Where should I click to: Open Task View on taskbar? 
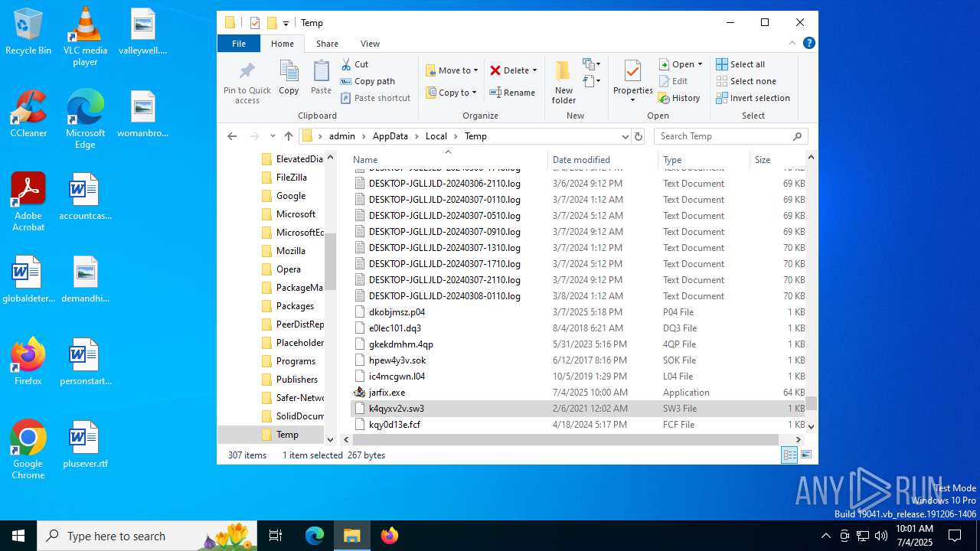276,536
